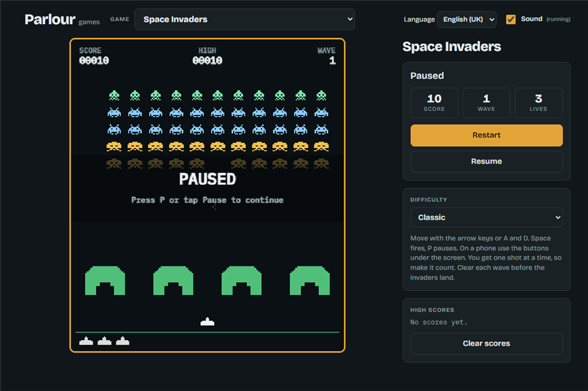Click the leftmost spare life ship icon

pos(86,341)
